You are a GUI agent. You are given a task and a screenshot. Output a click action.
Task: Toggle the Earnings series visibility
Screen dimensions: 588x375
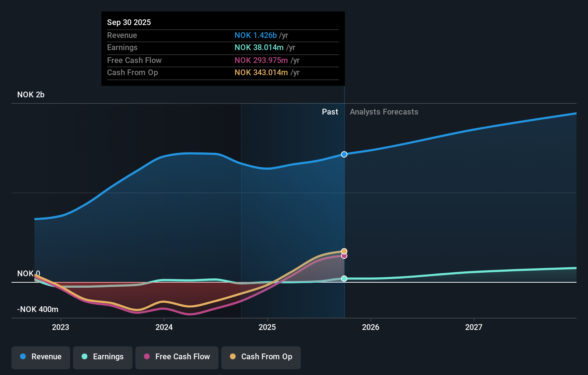coord(103,357)
